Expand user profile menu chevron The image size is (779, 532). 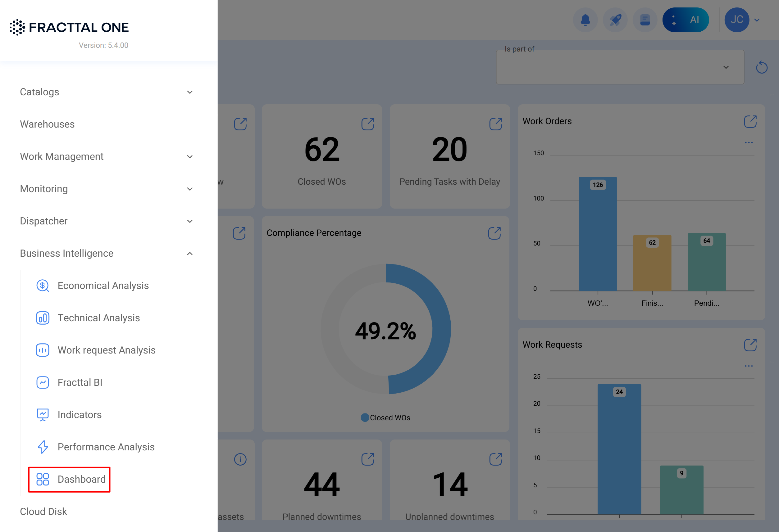tap(757, 20)
